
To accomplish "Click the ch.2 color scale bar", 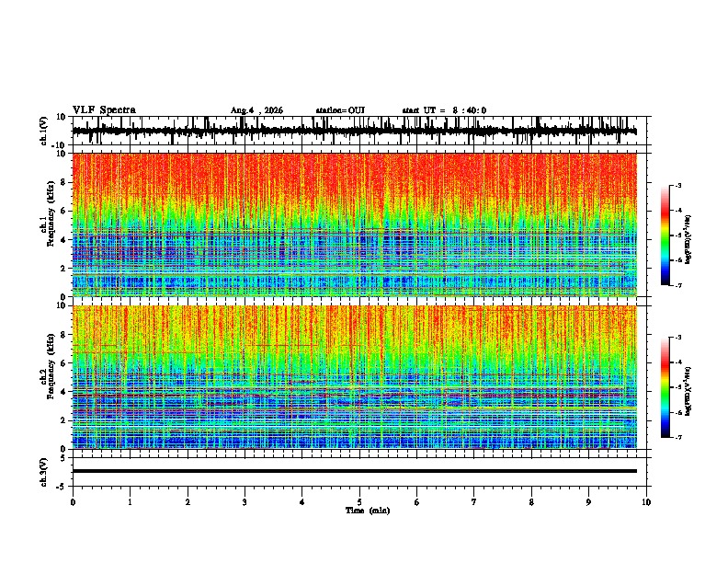I will click(665, 387).
